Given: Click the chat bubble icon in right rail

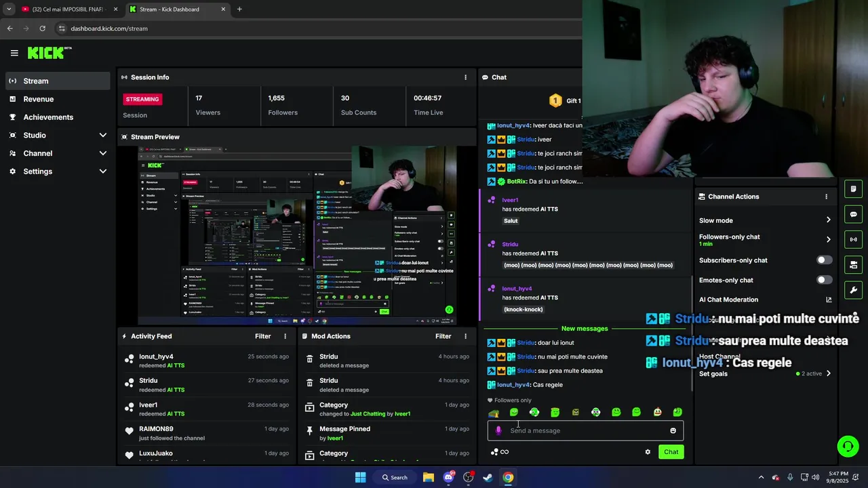Looking at the screenshot, I should (x=853, y=214).
